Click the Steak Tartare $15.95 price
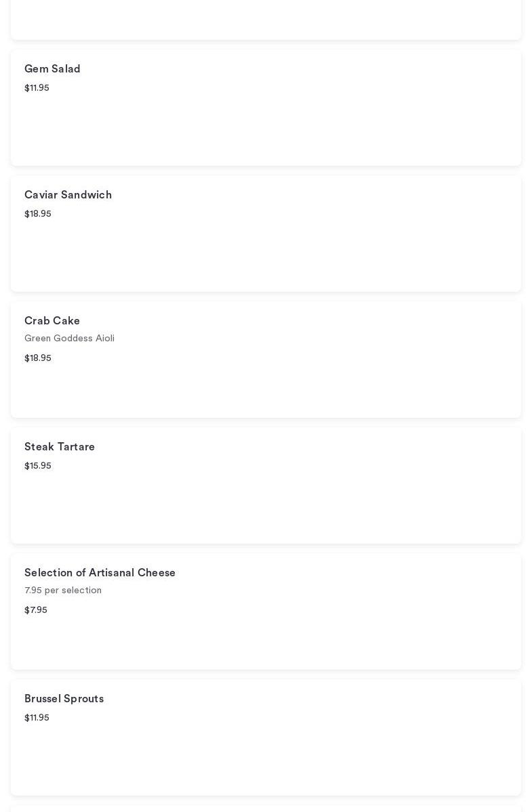This screenshot has width=532, height=812. point(38,466)
